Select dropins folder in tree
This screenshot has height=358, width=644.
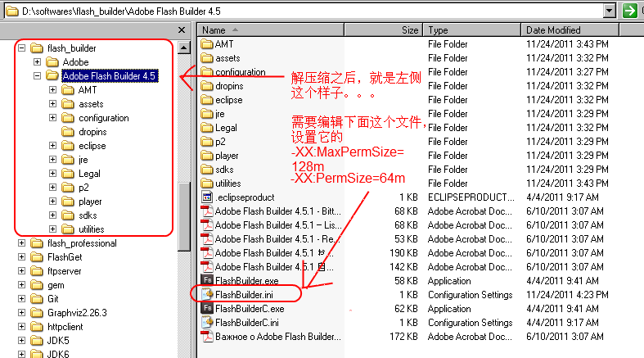pyautogui.click(x=92, y=132)
